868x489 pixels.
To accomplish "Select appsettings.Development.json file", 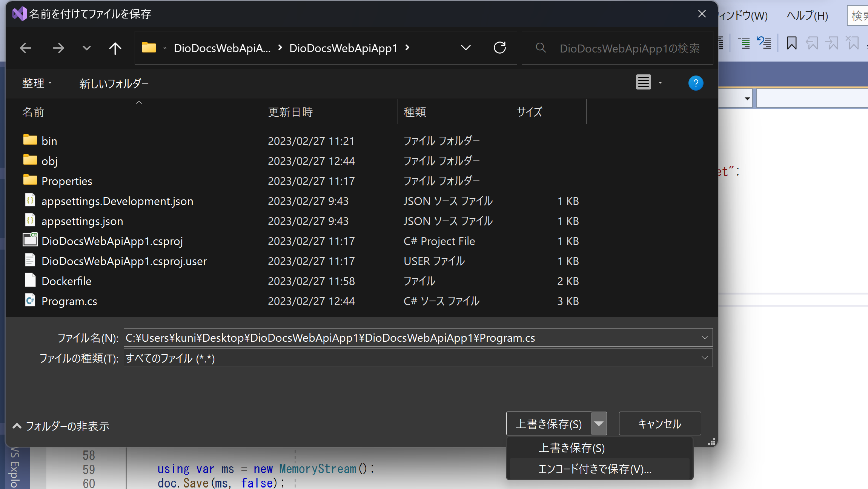I will 117,201.
